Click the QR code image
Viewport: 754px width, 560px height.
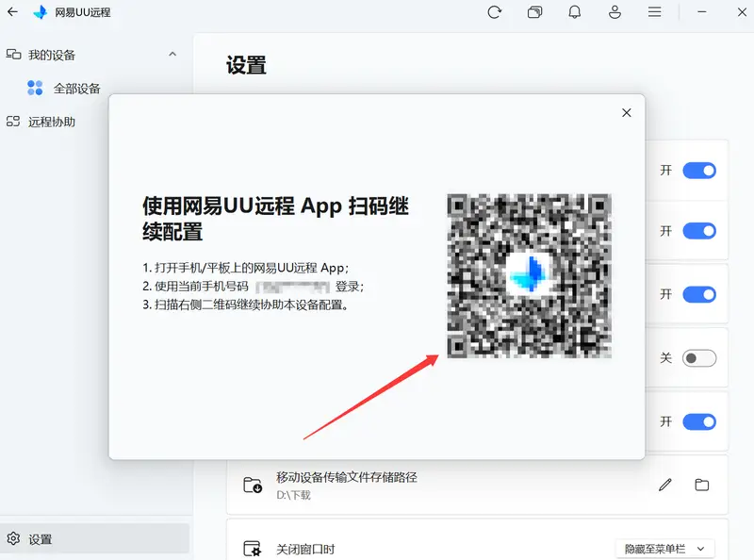pyautogui.click(x=530, y=275)
